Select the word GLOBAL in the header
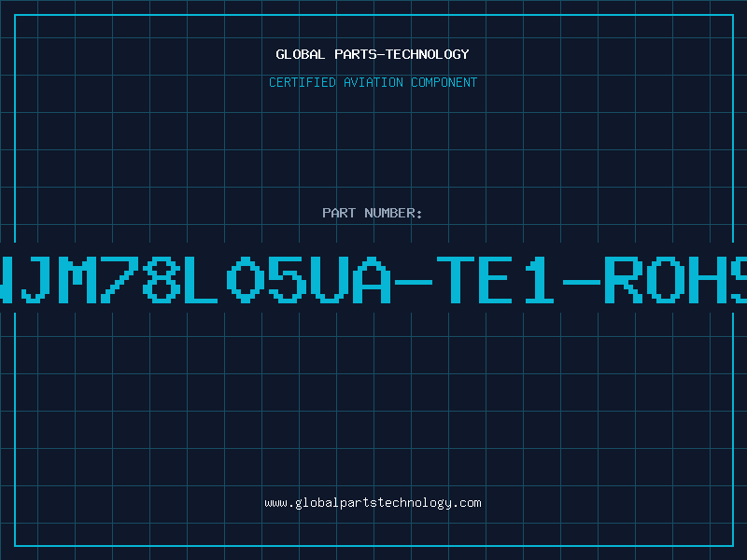747x560 pixels. tap(300, 54)
